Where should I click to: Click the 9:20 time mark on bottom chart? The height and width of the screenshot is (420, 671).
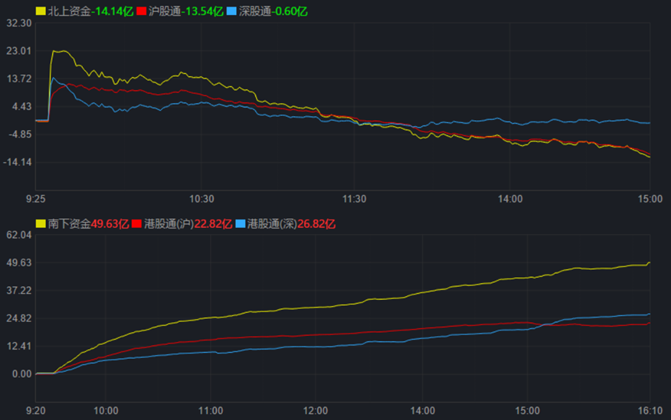tap(35, 410)
